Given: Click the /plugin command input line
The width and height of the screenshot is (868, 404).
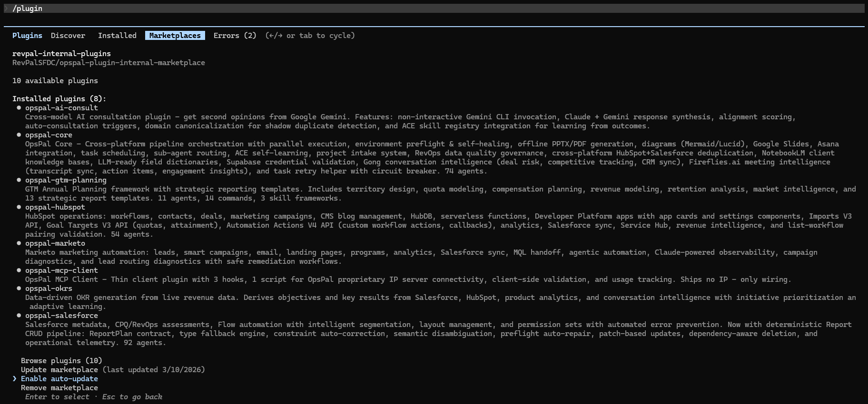Looking at the screenshot, I should click(434, 9).
